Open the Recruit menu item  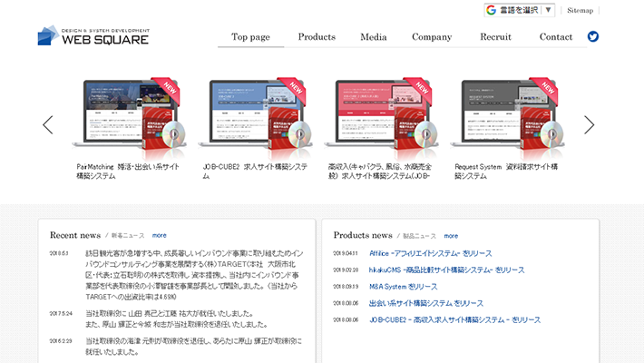(495, 37)
